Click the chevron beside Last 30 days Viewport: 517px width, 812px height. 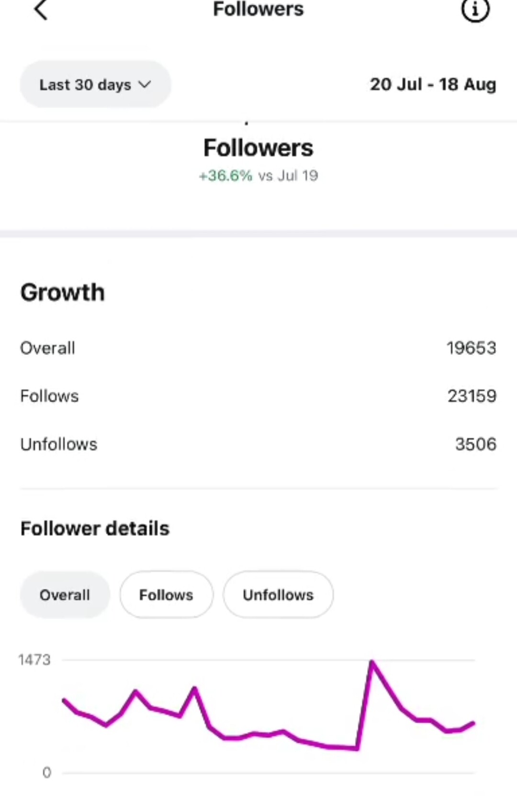click(x=145, y=85)
